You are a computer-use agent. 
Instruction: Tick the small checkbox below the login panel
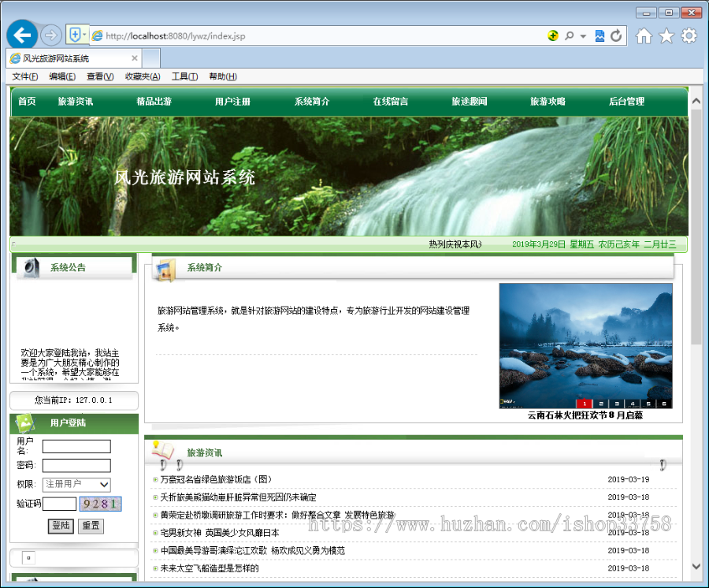point(27,557)
